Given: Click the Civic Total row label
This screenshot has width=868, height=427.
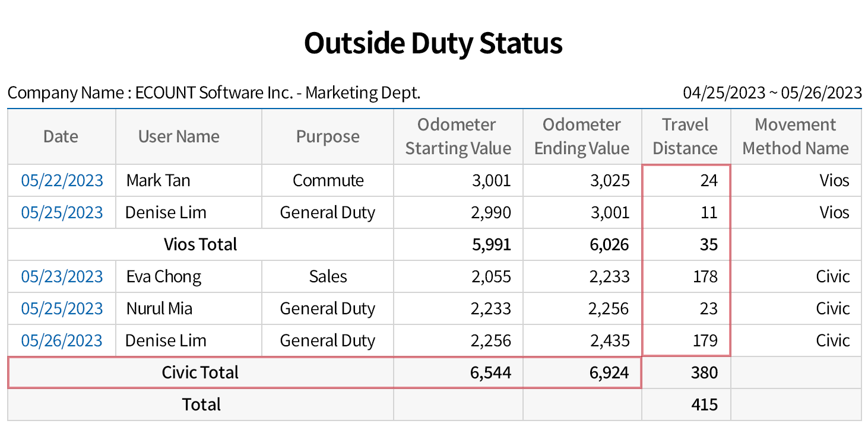Looking at the screenshot, I should pyautogui.click(x=200, y=372).
